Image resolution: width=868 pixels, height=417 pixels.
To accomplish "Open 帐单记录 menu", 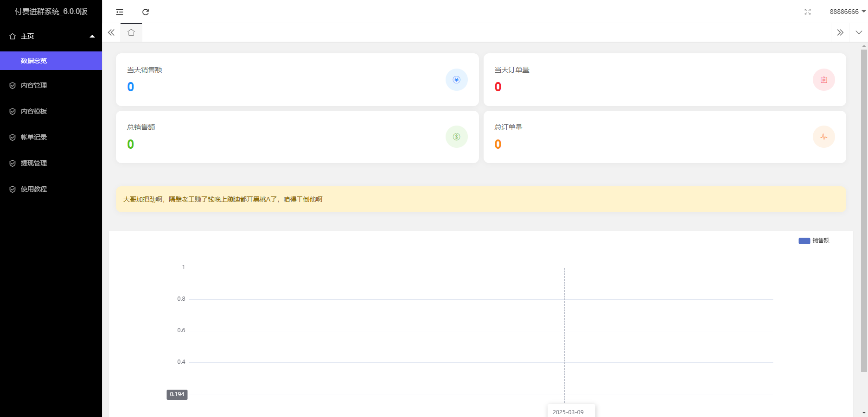I will pos(51,137).
